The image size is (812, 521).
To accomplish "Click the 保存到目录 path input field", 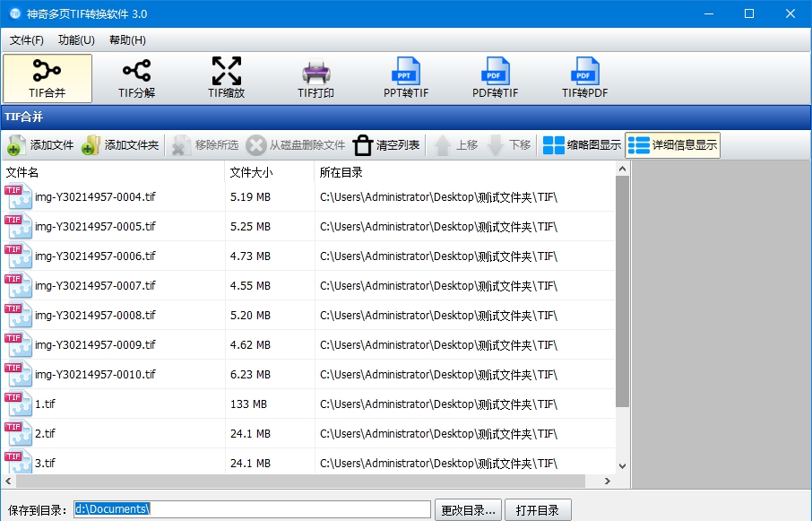I will click(x=251, y=509).
